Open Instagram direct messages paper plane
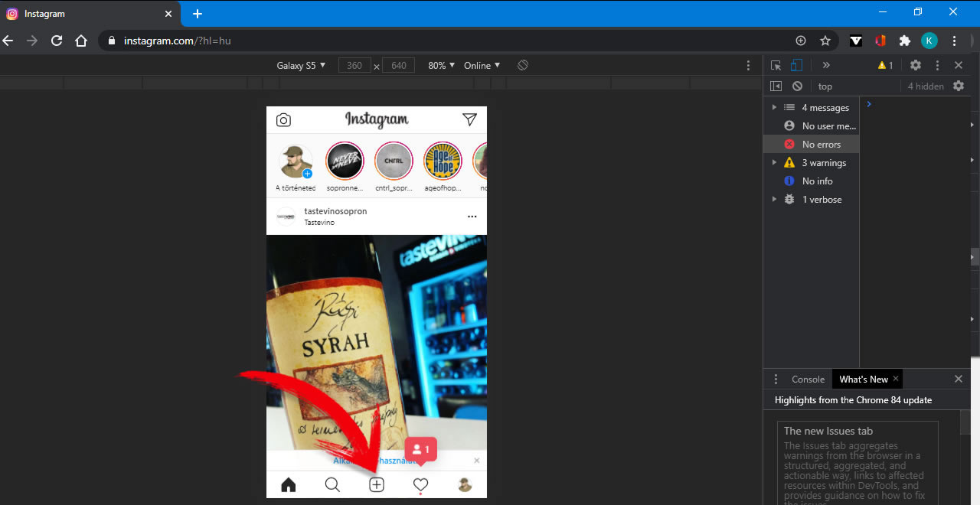 469,119
